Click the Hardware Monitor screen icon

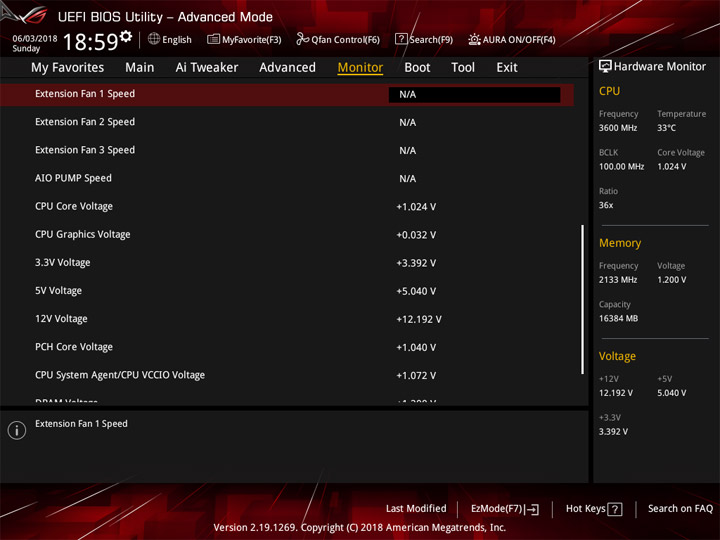(605, 67)
